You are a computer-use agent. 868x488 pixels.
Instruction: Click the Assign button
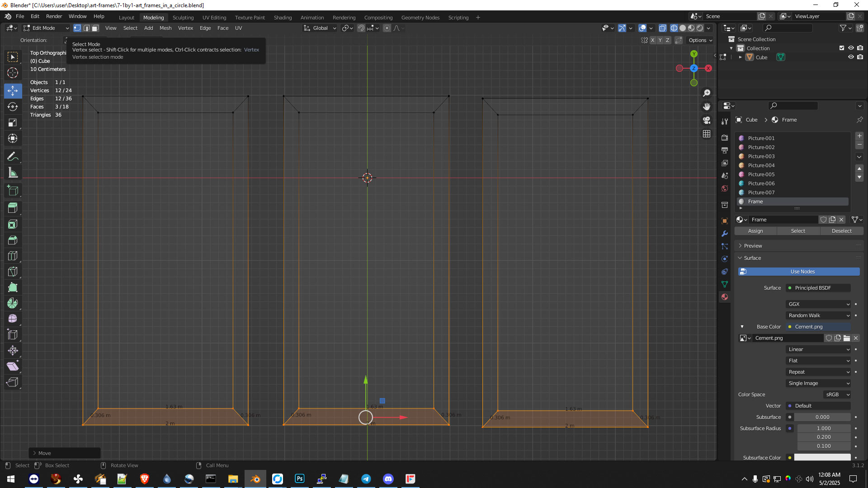pos(755,231)
